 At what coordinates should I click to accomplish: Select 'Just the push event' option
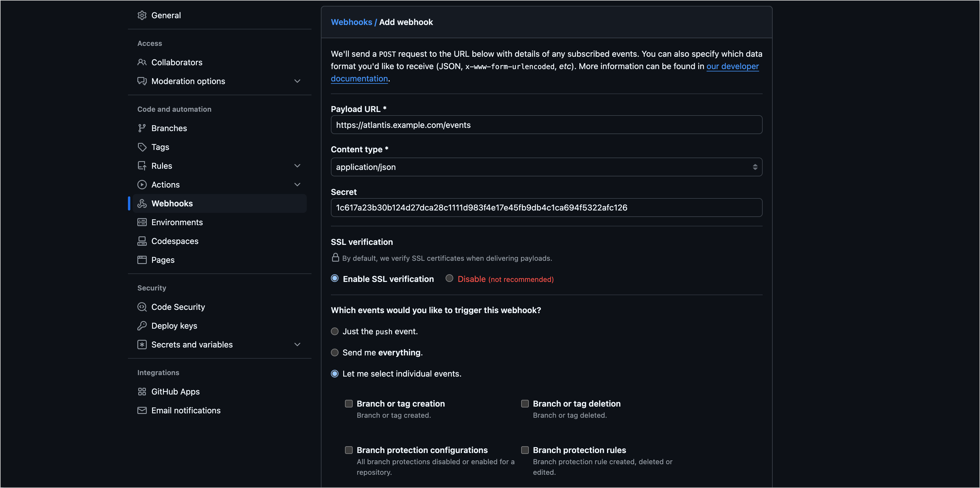[335, 331]
